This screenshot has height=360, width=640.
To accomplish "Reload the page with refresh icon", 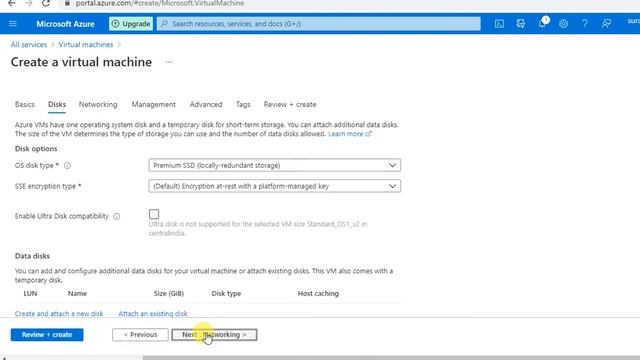I will (x=46, y=3).
